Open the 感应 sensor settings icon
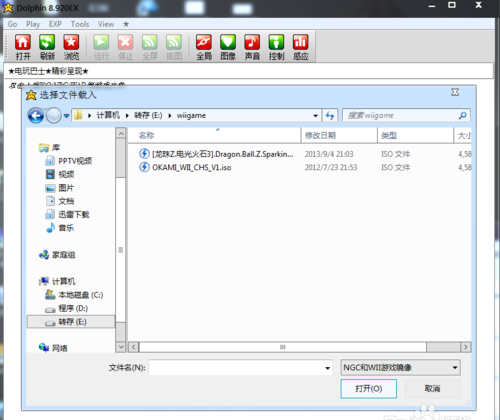Screen dimensions: 500x420 click(x=301, y=47)
